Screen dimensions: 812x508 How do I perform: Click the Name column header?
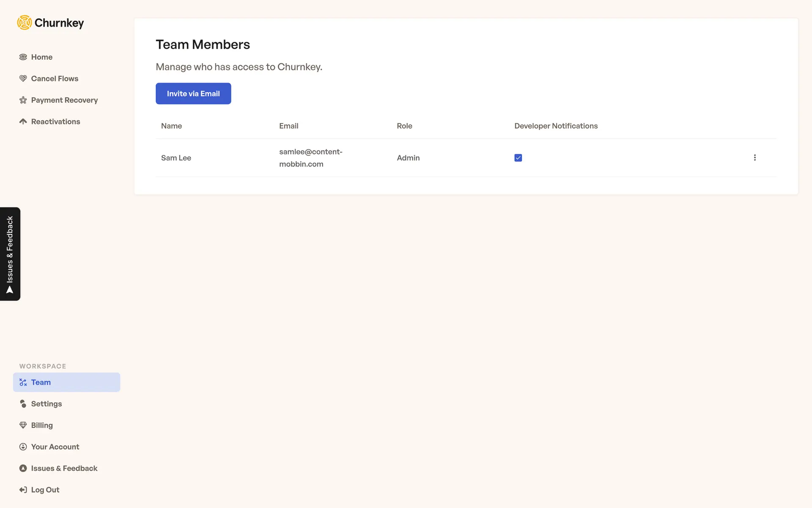coord(171,126)
